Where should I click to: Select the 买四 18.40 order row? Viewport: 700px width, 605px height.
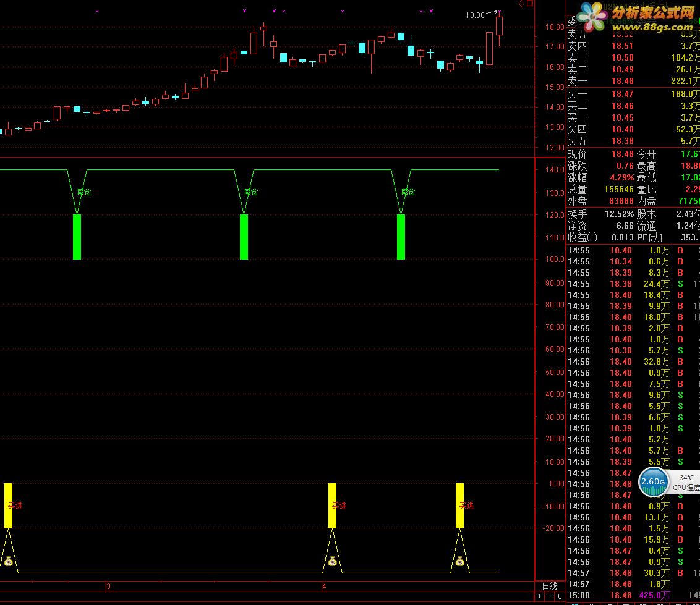(633, 129)
